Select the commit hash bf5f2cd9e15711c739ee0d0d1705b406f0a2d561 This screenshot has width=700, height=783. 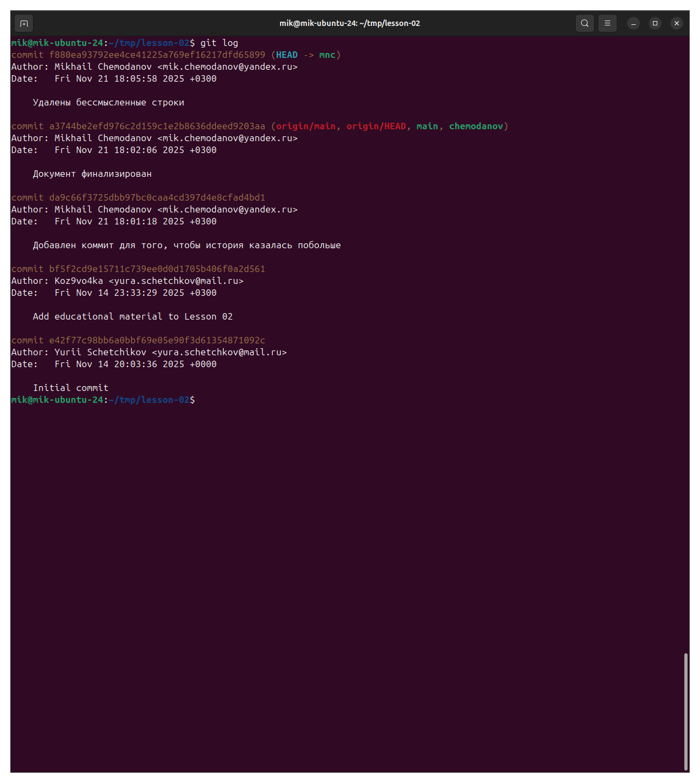click(157, 269)
